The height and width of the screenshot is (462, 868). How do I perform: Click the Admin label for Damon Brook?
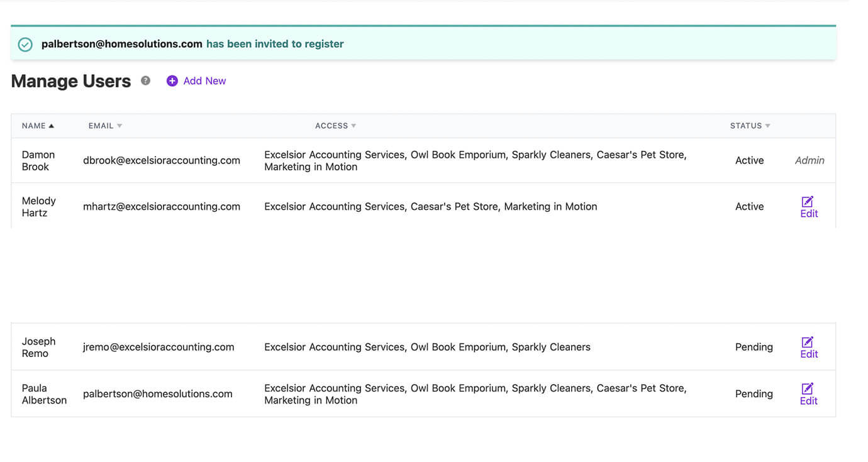(x=810, y=160)
